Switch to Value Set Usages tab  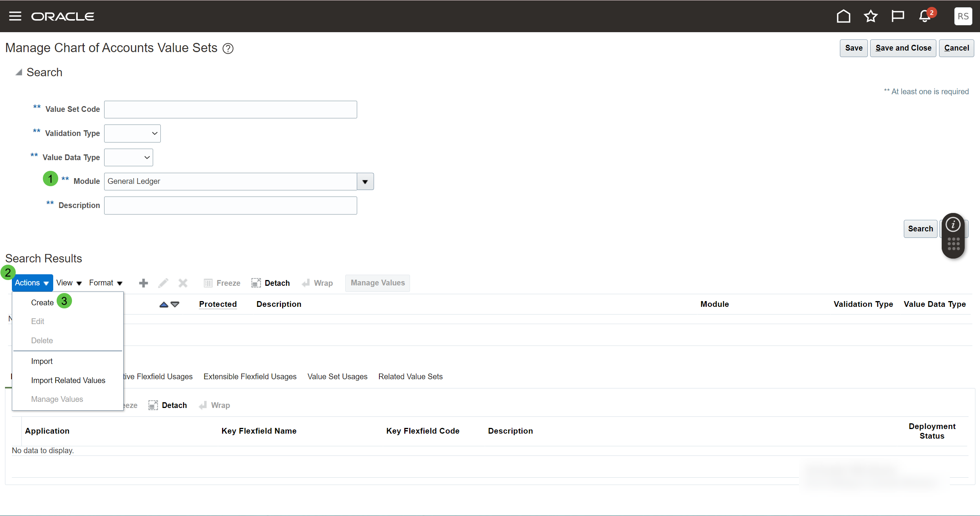(337, 377)
